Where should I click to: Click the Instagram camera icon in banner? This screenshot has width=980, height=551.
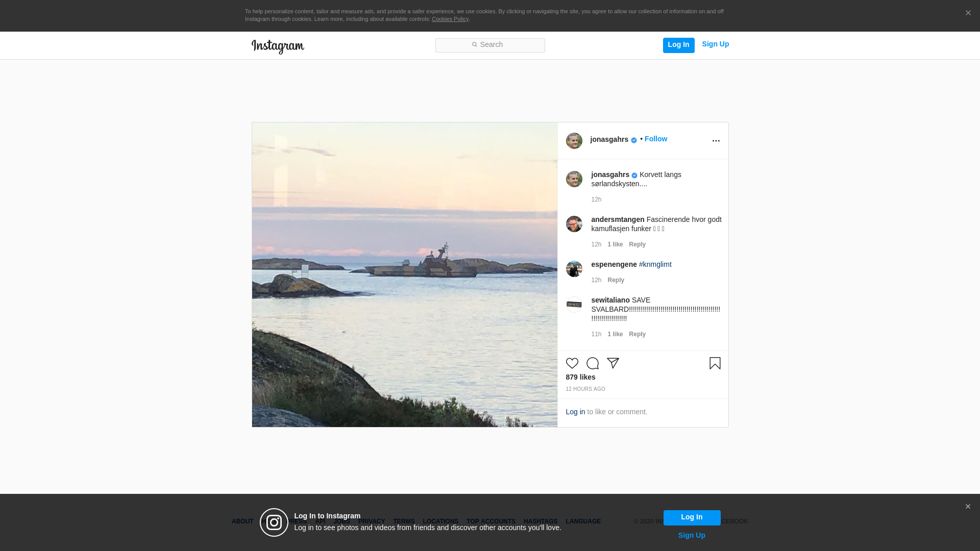coord(274,522)
